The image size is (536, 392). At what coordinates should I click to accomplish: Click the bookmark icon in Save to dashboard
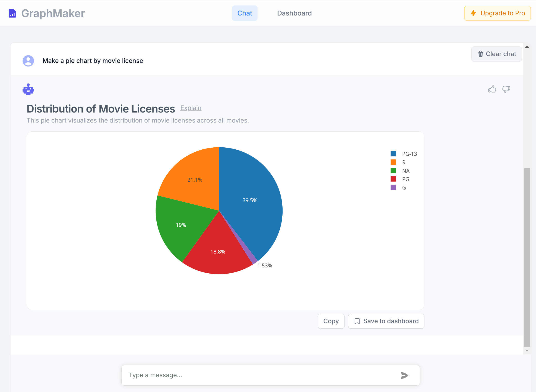358,321
